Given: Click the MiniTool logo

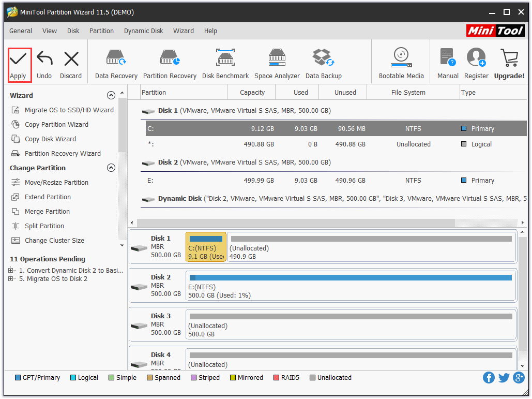Looking at the screenshot, I should tap(495, 31).
